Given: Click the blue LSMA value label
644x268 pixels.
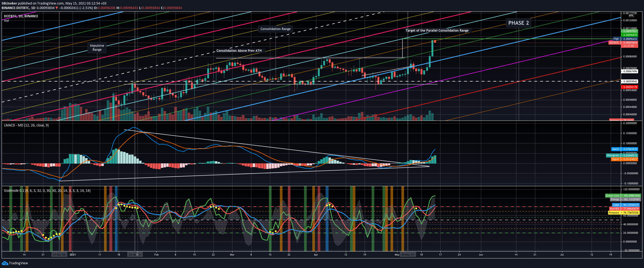Looking at the screenshot, I should click(x=625, y=205).
